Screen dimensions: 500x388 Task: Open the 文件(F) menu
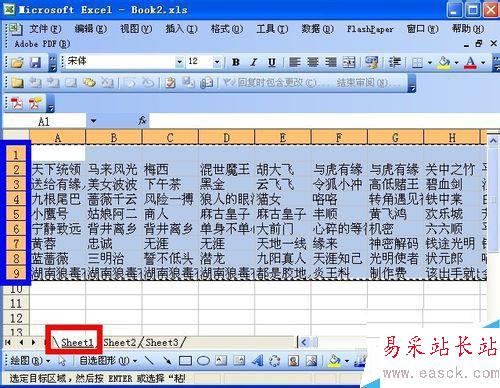[45, 29]
